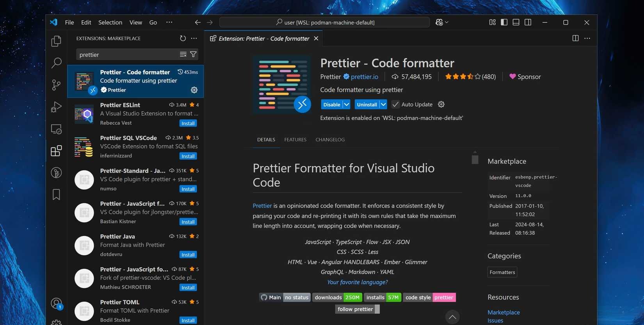The width and height of the screenshot is (644, 325).
Task: Open the Explorer view in activity bar
Action: click(x=56, y=41)
